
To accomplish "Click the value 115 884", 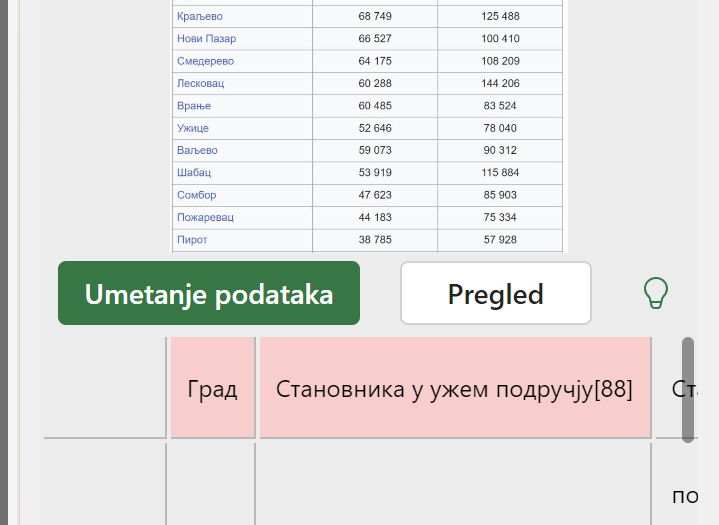I will point(500,173).
